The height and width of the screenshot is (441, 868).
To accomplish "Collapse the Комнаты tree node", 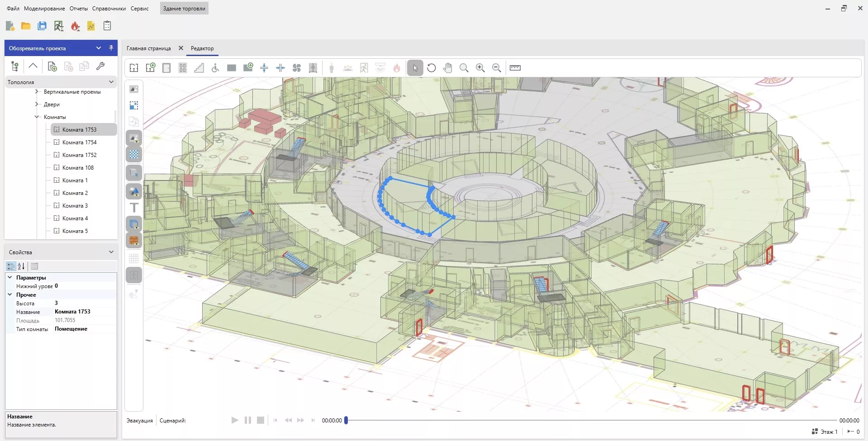I will coord(37,117).
